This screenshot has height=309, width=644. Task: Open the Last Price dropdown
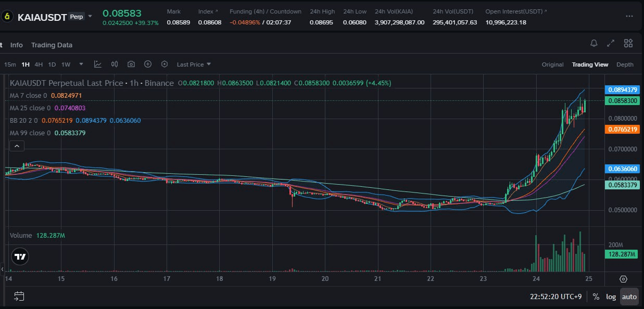click(x=193, y=64)
